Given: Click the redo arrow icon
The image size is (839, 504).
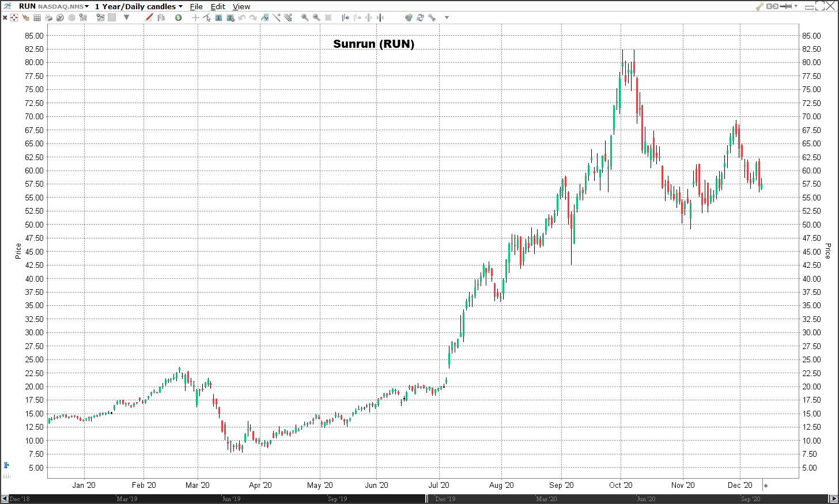Looking at the screenshot, I should (253, 18).
